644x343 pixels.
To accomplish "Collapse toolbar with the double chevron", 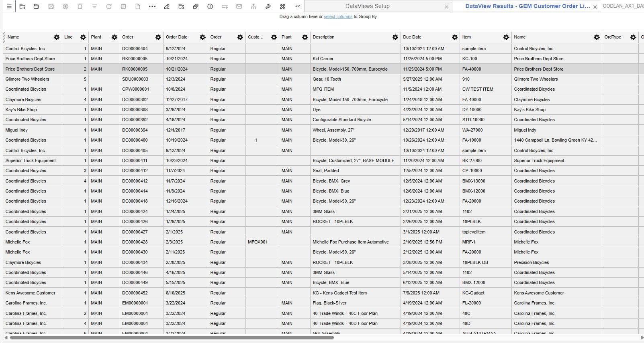I will pos(297,6).
